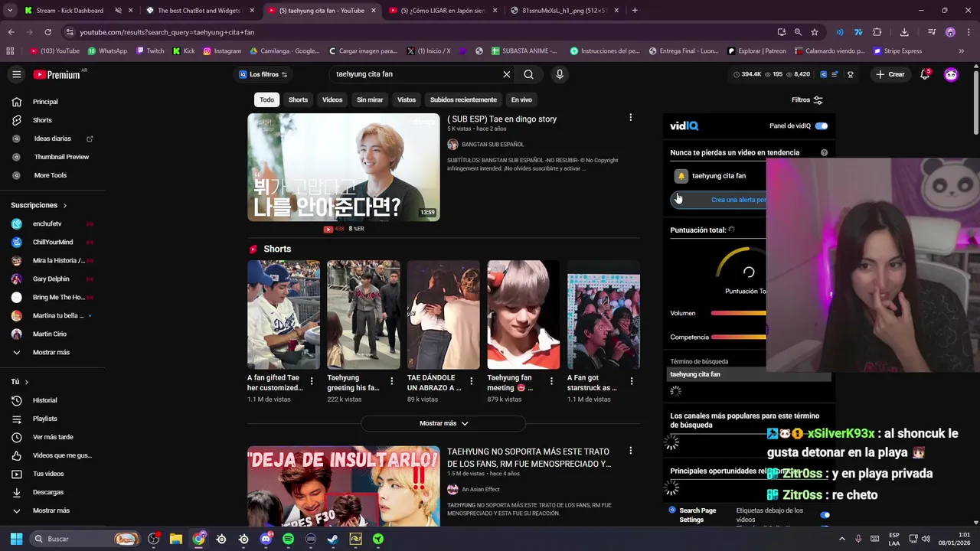This screenshot has height=551, width=980.
Task: Select the Videos filter chip
Action: point(332,99)
